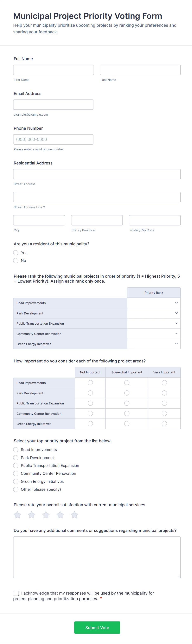Expand Community Center Renovation priority dropdown
The height and width of the screenshot is (644, 192).
(154, 333)
